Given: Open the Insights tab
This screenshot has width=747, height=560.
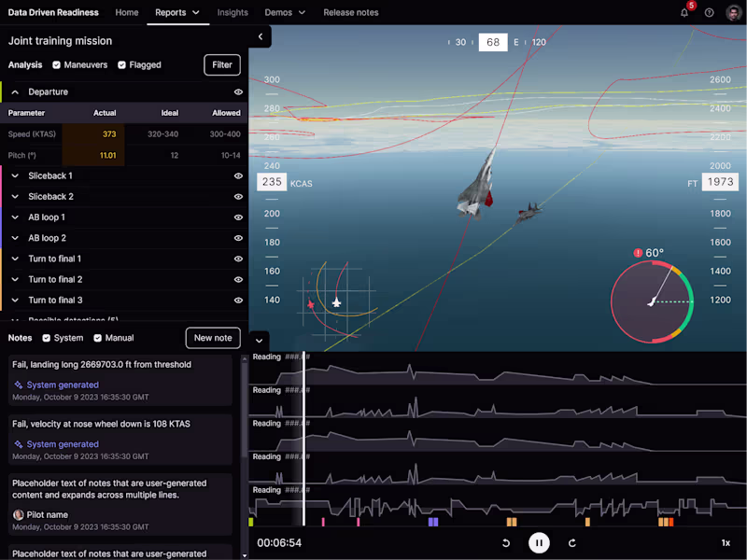Looking at the screenshot, I should point(233,12).
